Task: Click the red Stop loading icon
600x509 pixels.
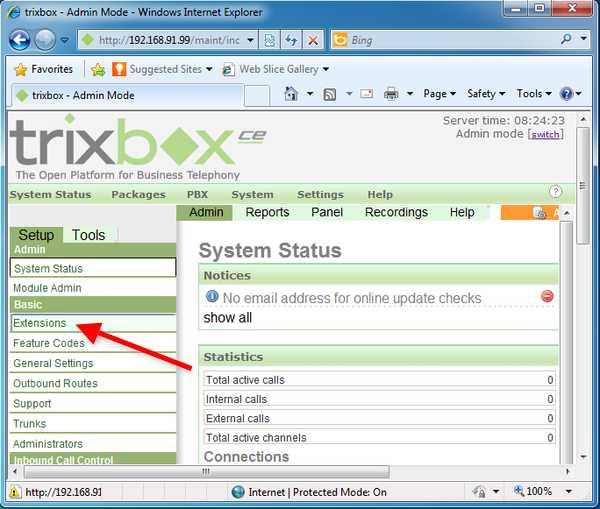Action: [x=313, y=40]
